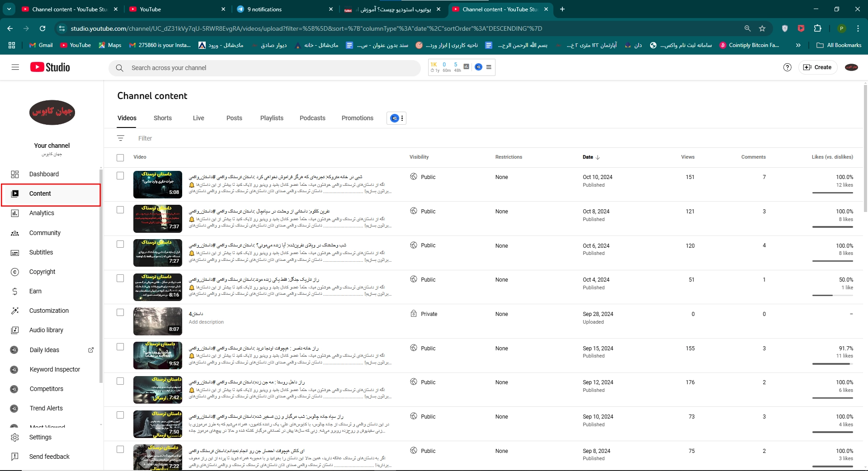The width and height of the screenshot is (868, 471).
Task: Expand the bookmarks bar overflow chevron
Action: click(798, 45)
